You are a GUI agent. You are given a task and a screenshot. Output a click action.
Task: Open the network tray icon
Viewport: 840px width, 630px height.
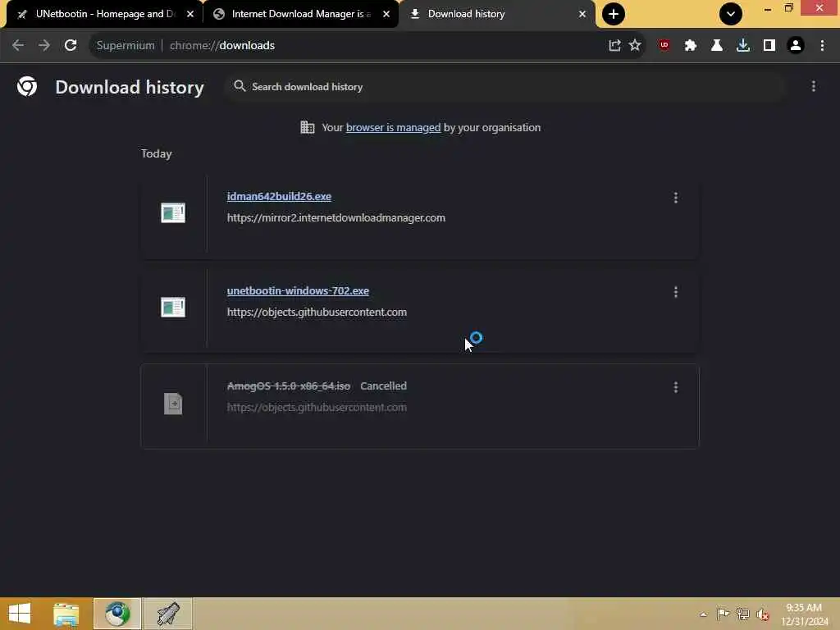pos(742,614)
